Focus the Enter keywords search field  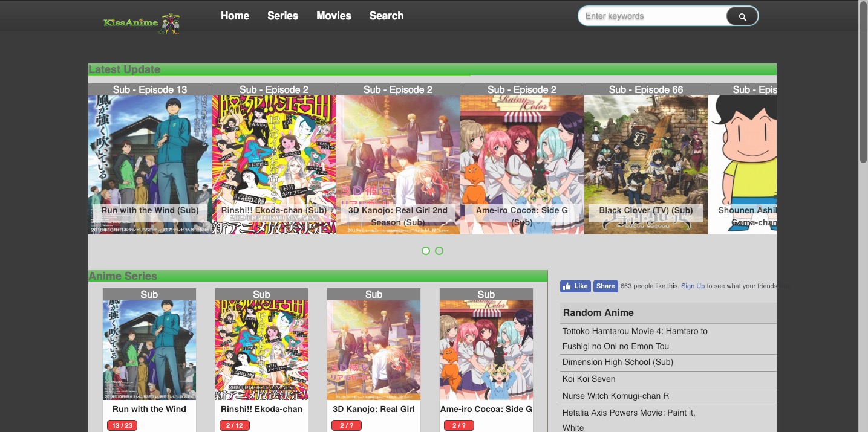pos(652,16)
